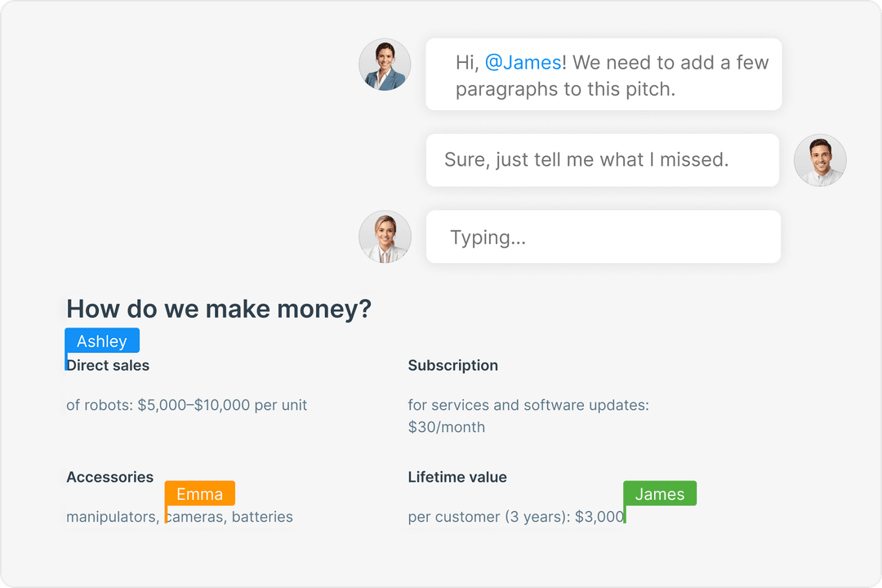
Task: Select the Accessories section heading
Action: coord(109,477)
